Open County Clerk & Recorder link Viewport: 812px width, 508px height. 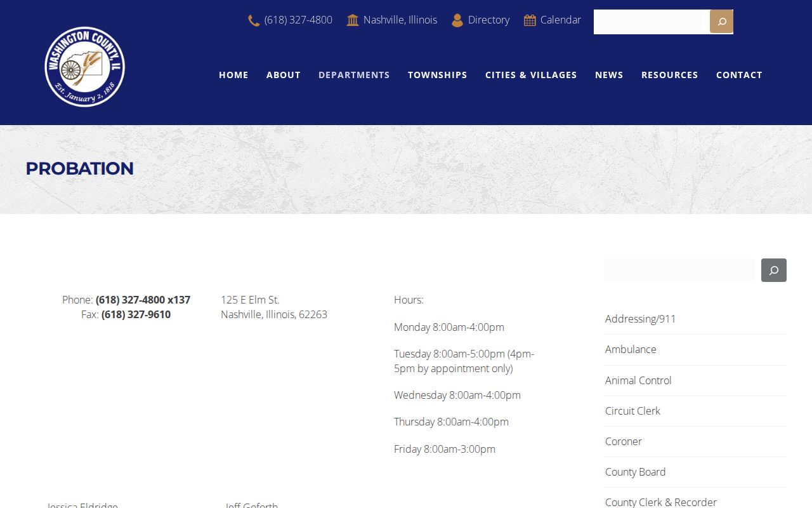point(661,502)
